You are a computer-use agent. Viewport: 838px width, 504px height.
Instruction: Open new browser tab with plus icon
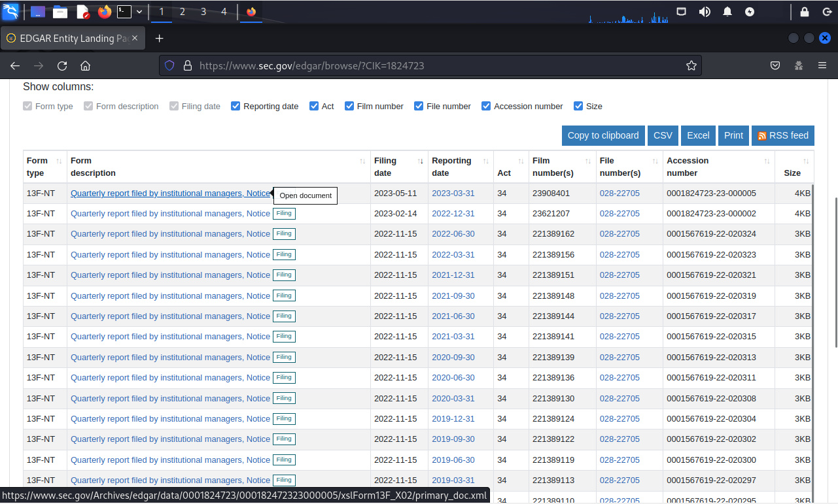[159, 39]
